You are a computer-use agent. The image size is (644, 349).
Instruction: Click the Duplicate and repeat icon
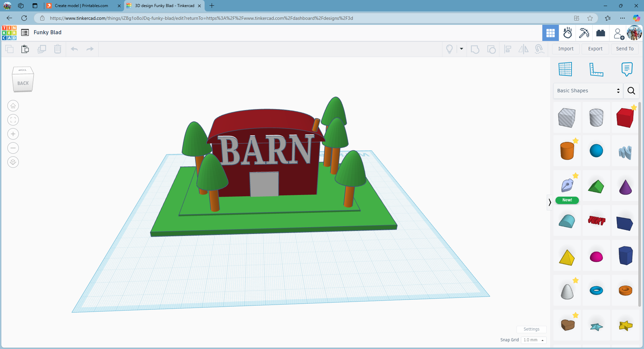click(42, 49)
